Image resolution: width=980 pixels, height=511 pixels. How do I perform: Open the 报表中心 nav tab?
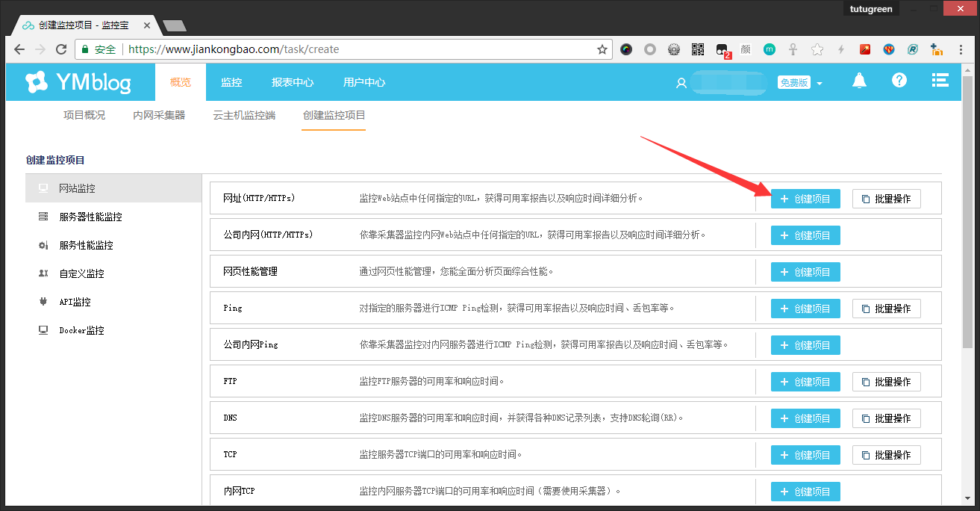point(293,82)
